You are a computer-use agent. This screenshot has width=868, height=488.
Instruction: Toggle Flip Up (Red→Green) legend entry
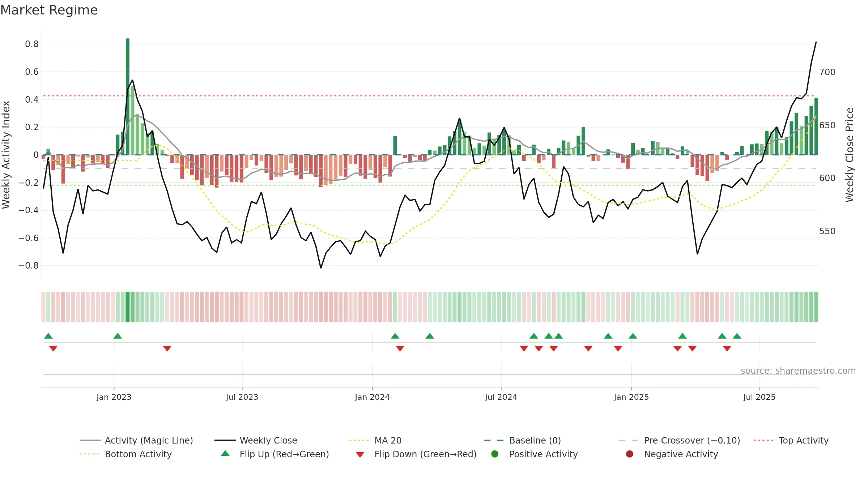click(275, 454)
